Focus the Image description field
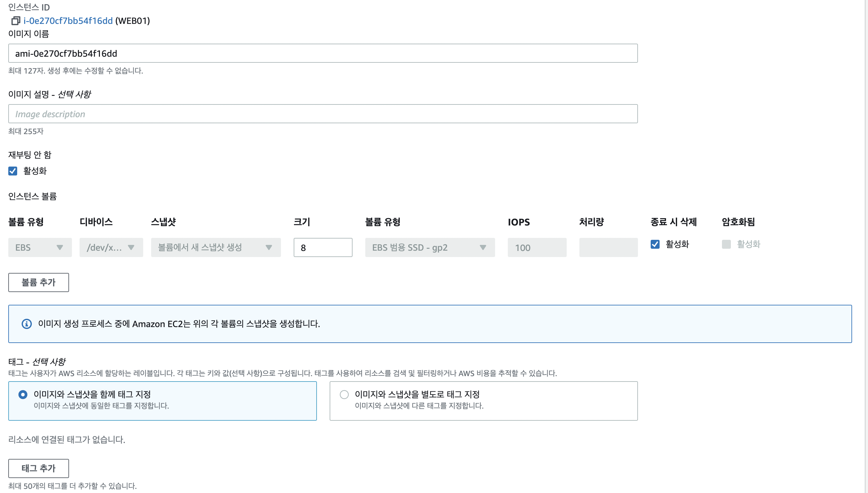The image size is (868, 493). click(x=323, y=114)
